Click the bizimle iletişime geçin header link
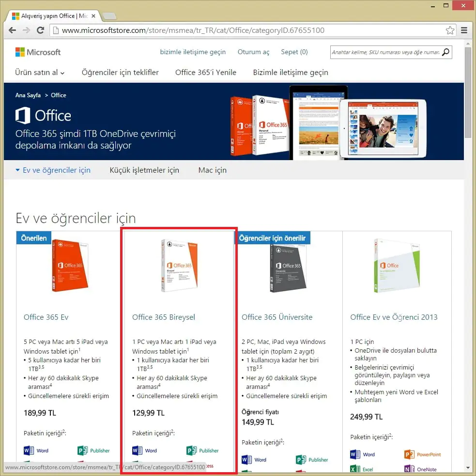Image resolution: width=476 pixels, height=476 pixels. coord(193,52)
